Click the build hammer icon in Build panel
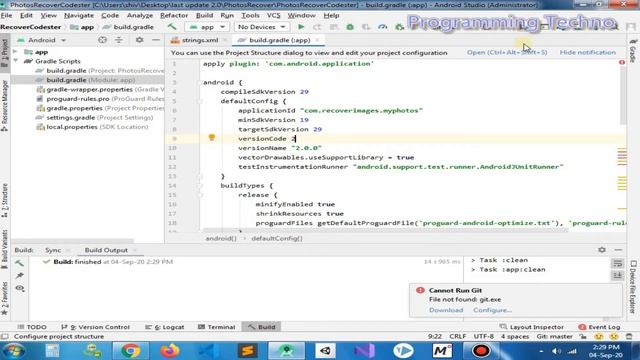 pos(19,263)
